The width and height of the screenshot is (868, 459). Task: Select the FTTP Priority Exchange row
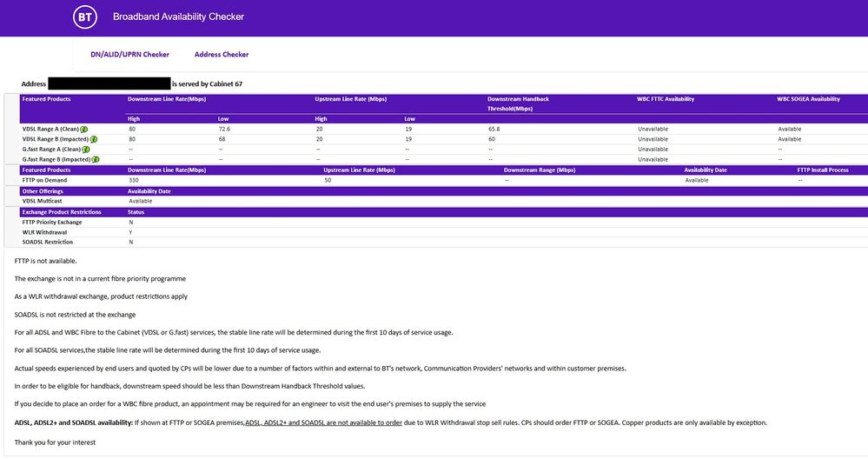pyautogui.click(x=53, y=223)
